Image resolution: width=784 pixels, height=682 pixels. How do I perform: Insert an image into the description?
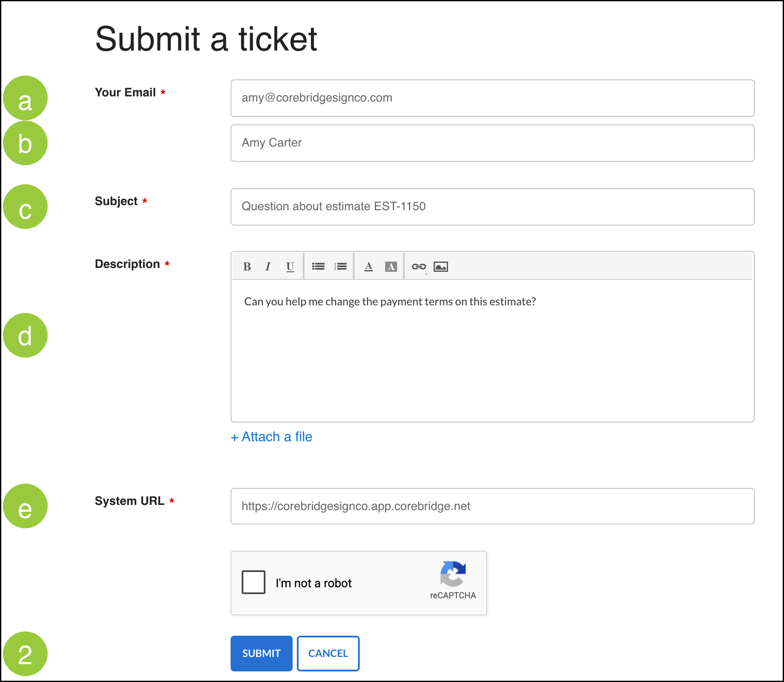tap(441, 267)
